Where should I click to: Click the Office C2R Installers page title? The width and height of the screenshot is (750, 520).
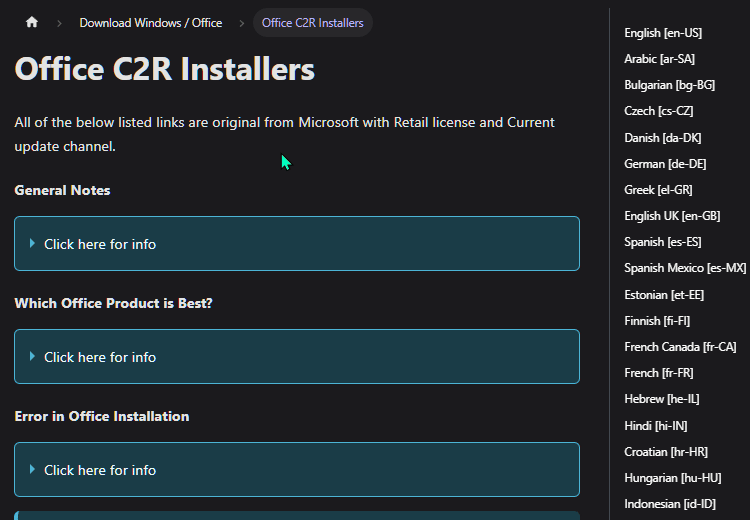pos(165,69)
